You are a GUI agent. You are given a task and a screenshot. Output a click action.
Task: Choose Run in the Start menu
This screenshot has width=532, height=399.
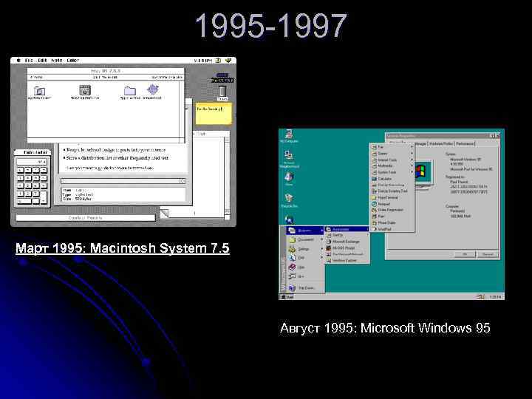point(305,276)
